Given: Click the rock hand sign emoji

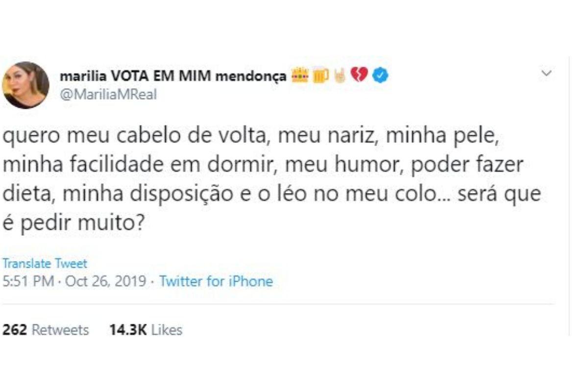Looking at the screenshot, I should [340, 76].
